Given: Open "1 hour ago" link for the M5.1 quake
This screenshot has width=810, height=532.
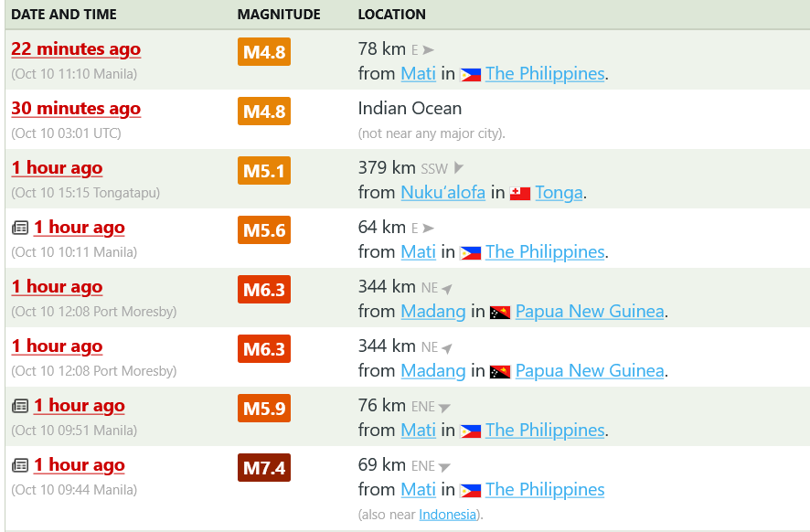Looking at the screenshot, I should click(x=57, y=168).
